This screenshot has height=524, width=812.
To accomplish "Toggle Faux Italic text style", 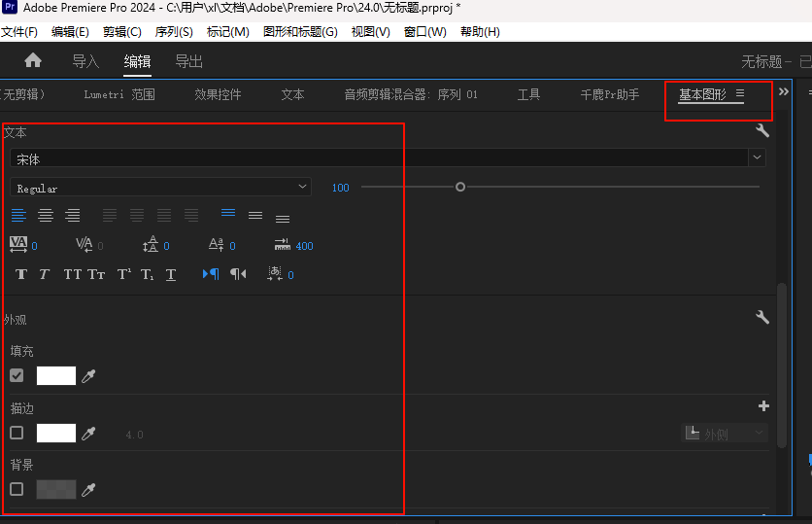I will pos(45,274).
